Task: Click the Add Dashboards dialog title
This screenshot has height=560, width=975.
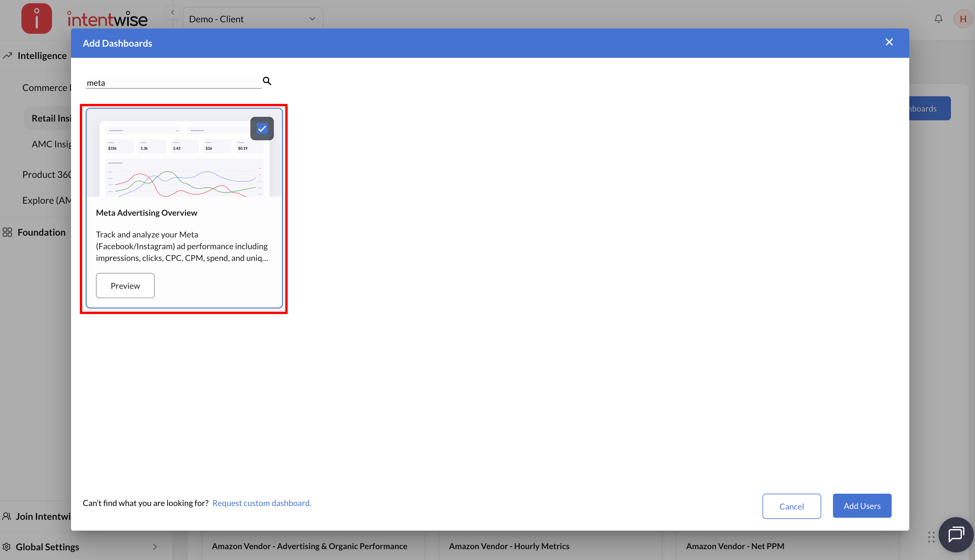Action: pyautogui.click(x=117, y=43)
